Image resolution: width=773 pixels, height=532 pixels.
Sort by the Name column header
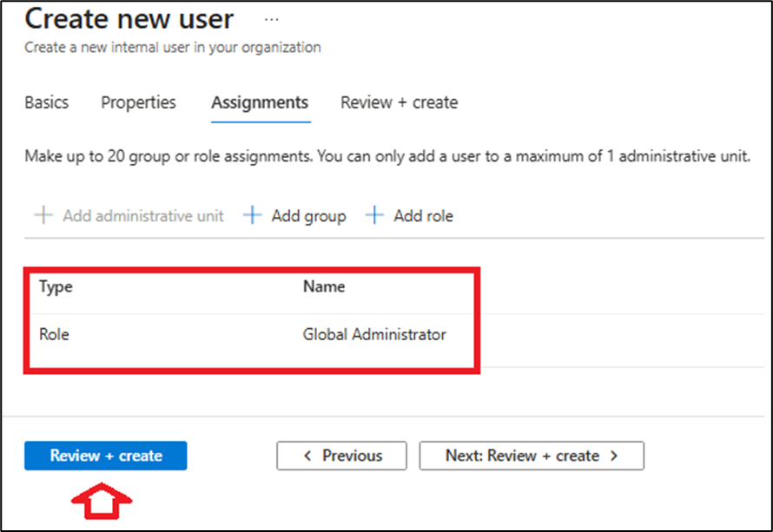[x=323, y=287]
